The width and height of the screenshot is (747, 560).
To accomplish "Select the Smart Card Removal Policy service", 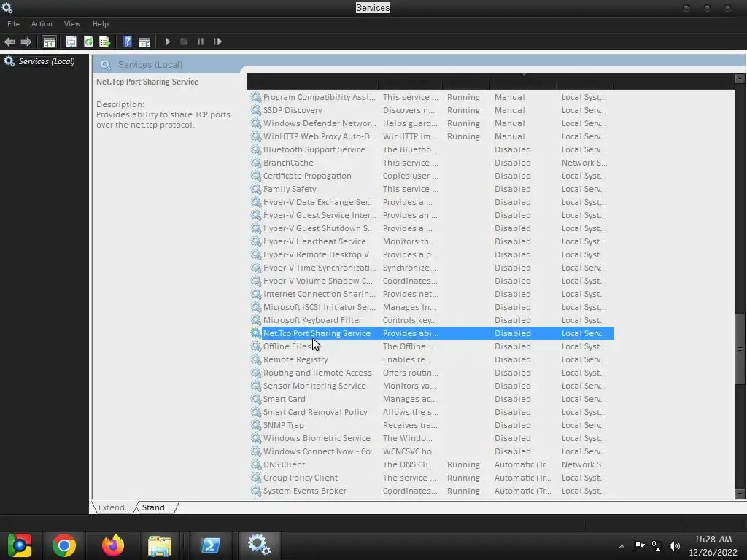I will point(431,413).
